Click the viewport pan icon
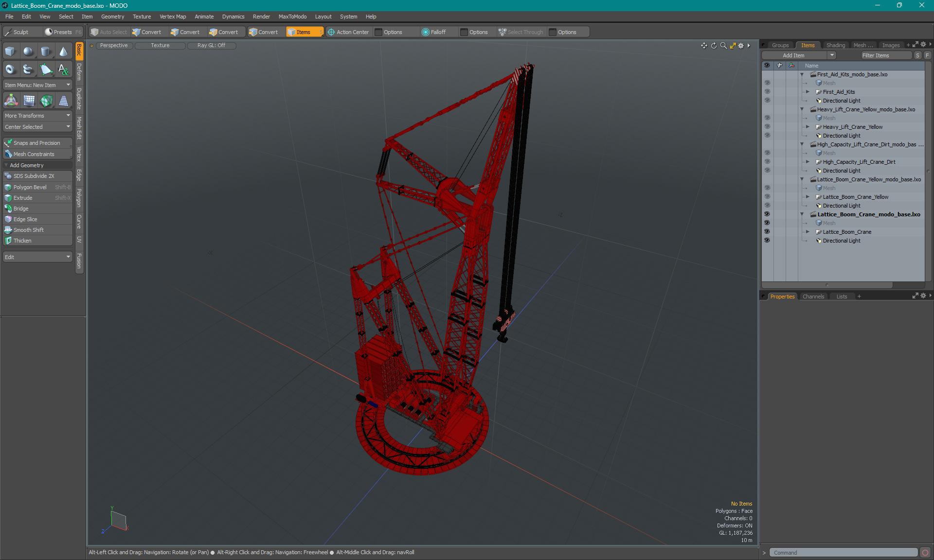Image resolution: width=934 pixels, height=560 pixels. (x=704, y=45)
